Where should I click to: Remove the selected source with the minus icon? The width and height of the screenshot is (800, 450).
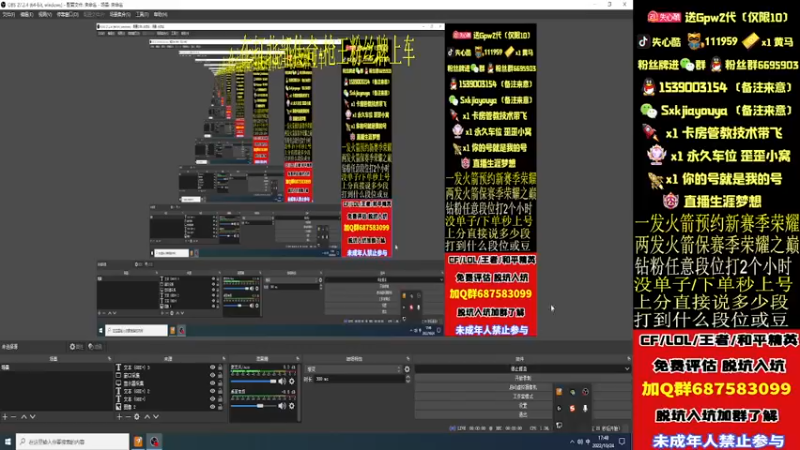point(128,417)
